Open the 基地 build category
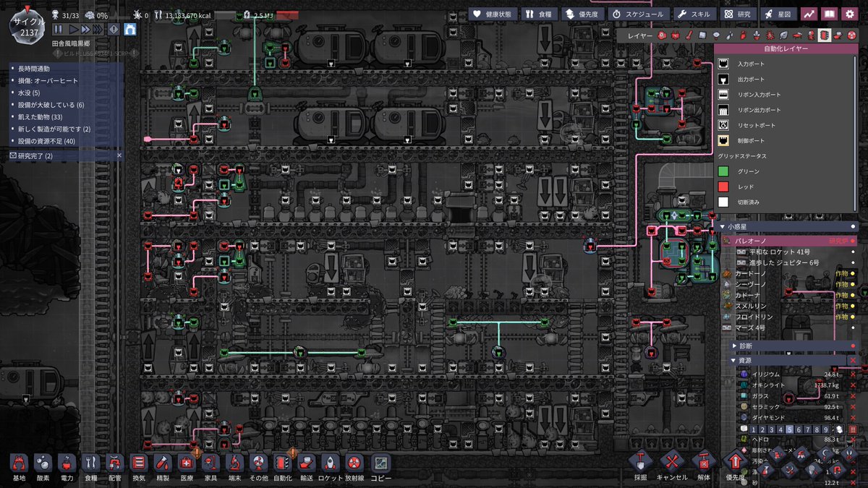Viewport: 868px width, 488px height. coord(19,467)
